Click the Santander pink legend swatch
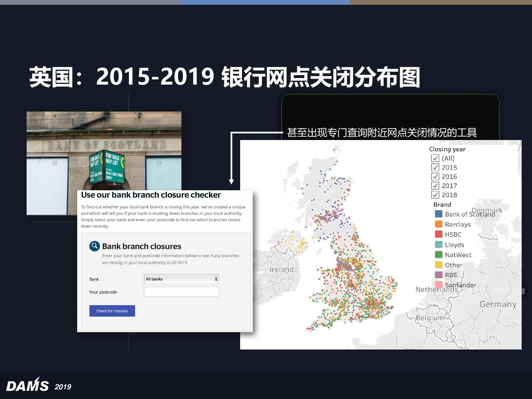This screenshot has width=532, height=399. point(439,285)
